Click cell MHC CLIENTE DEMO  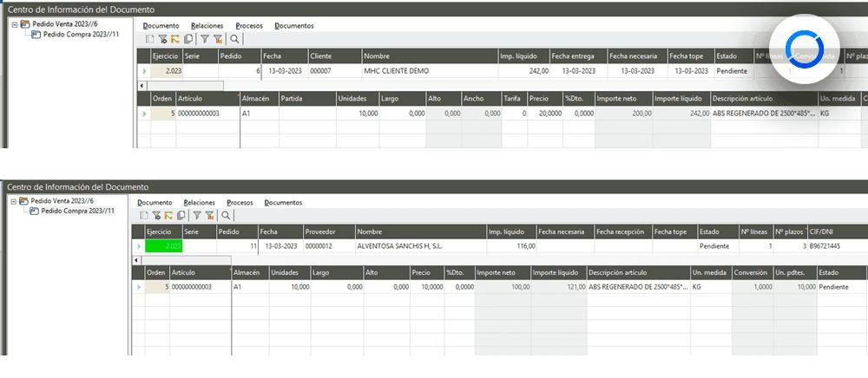pyautogui.click(x=431, y=71)
